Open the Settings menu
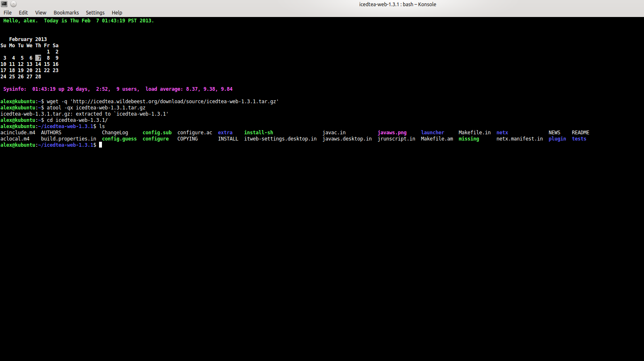This screenshot has width=644, height=361. coord(95,13)
